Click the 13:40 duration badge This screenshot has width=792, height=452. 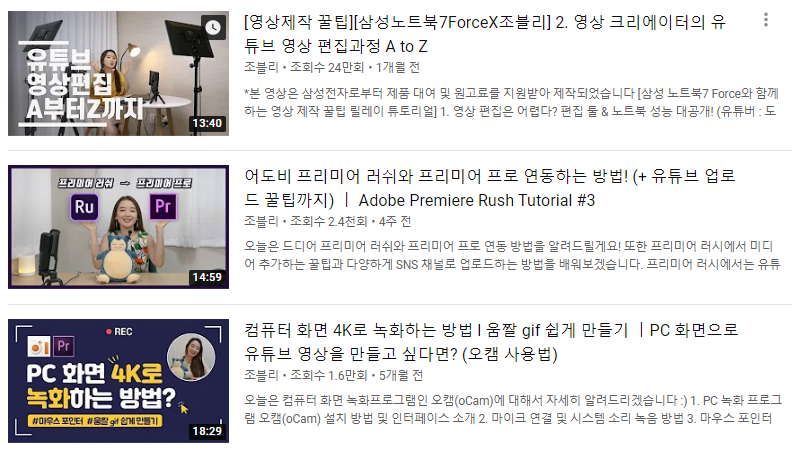[207, 123]
